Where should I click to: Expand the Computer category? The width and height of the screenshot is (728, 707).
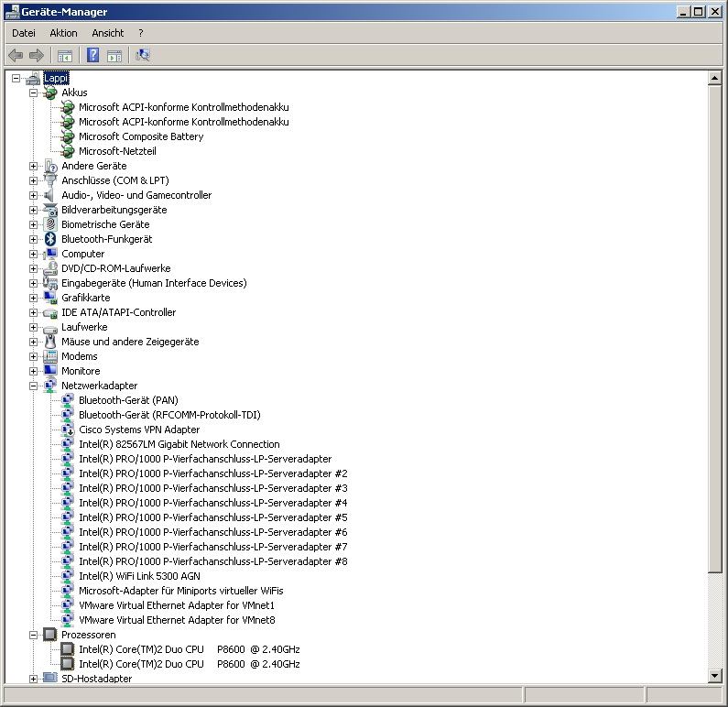[x=34, y=254]
